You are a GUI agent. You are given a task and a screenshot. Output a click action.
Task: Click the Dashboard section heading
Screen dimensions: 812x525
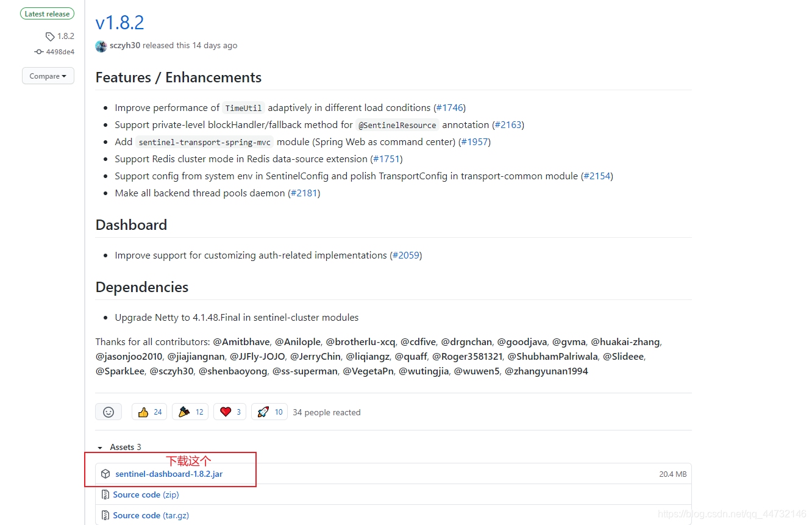[131, 225]
